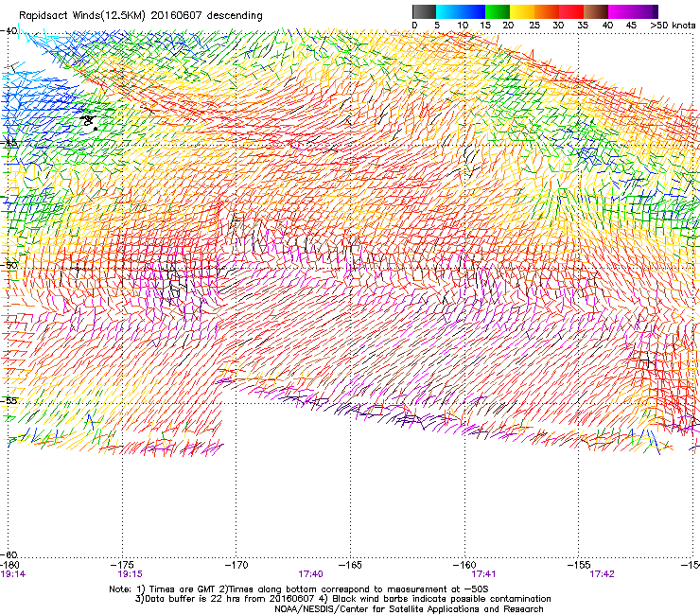Click the '-180' longitude axis label
700x615 pixels.
(9, 565)
